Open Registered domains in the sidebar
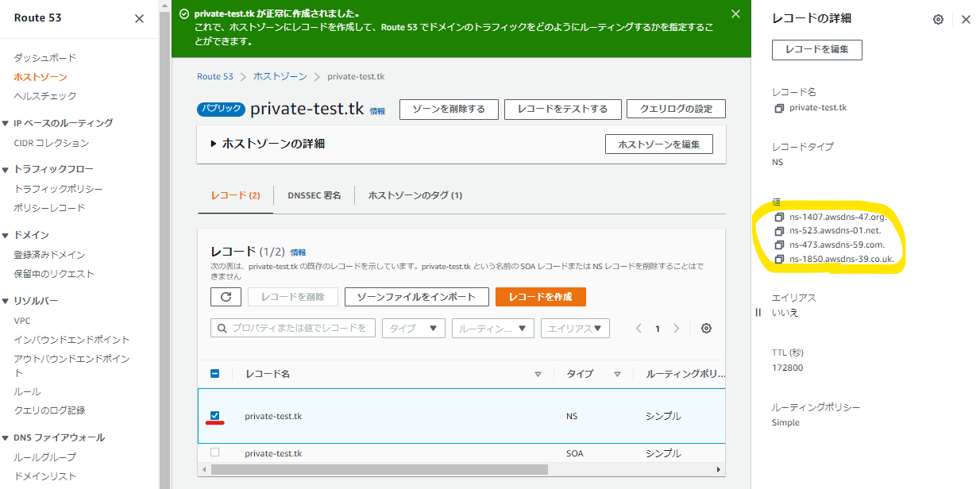Image resolution: width=980 pixels, height=489 pixels. tap(49, 255)
